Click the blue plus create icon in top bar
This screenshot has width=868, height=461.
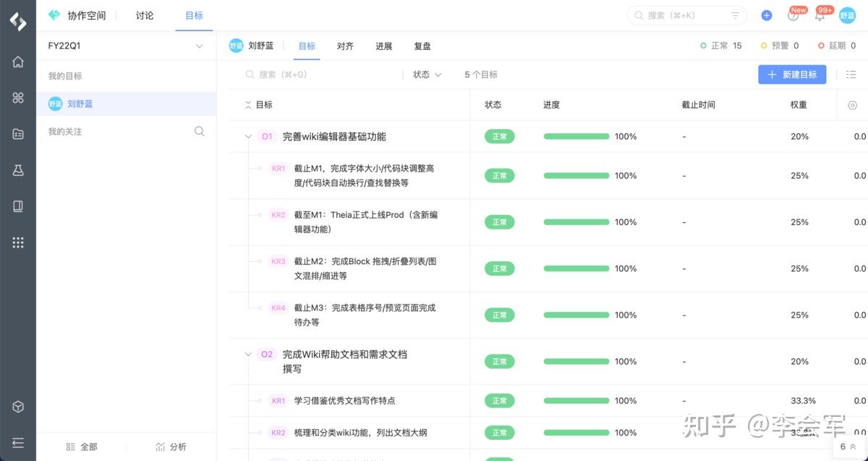click(766, 14)
